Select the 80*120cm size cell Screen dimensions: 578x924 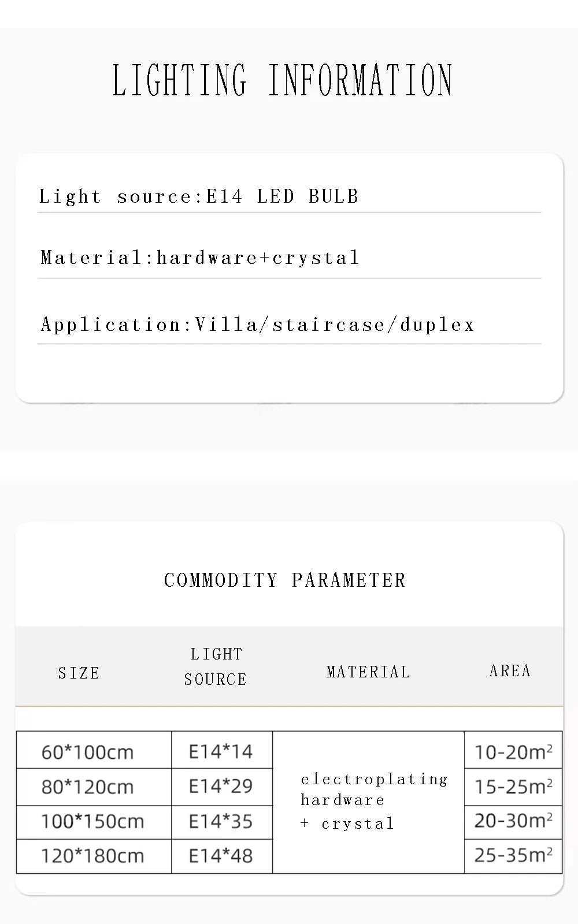94,787
